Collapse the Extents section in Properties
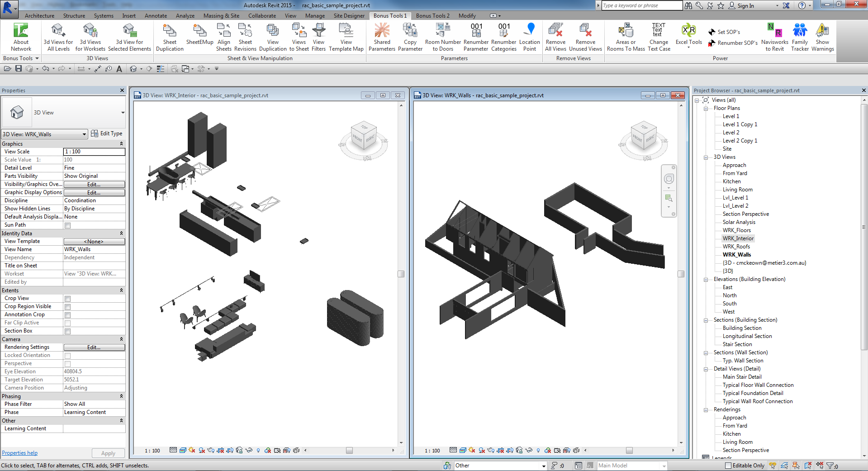This screenshot has height=471, width=868. [121, 290]
